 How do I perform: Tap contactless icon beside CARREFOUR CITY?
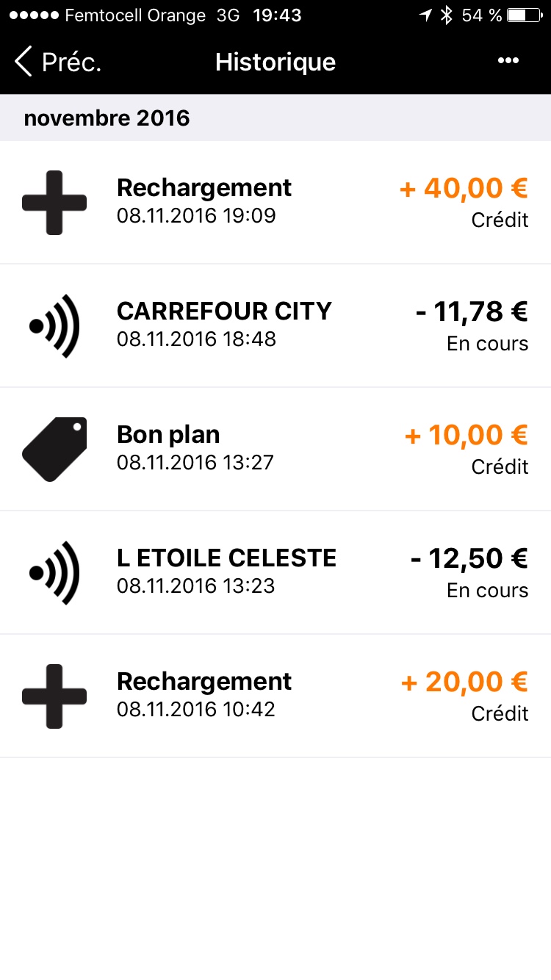click(54, 326)
